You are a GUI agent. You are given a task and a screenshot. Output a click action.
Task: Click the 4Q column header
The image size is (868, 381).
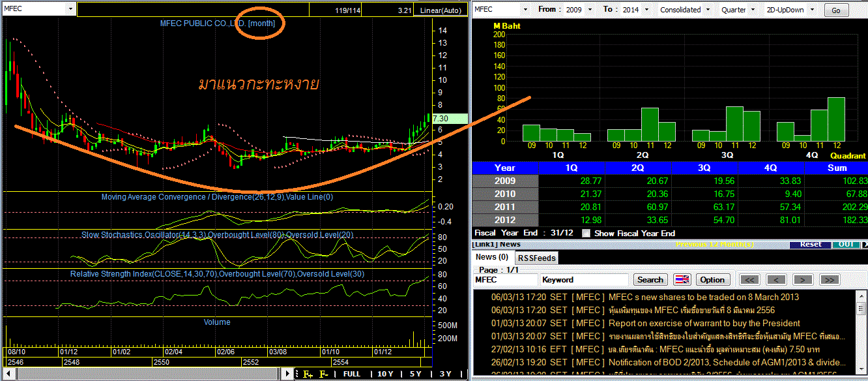(771, 168)
